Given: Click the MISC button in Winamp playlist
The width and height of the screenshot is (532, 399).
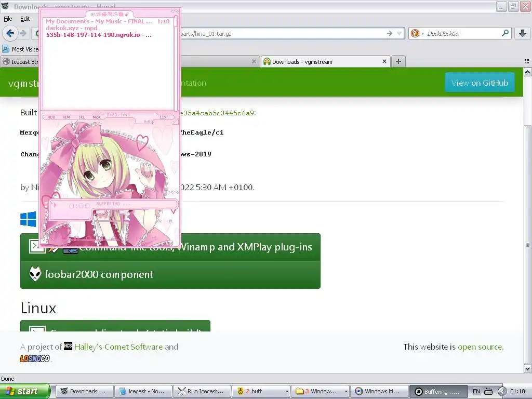Looking at the screenshot, I should [x=97, y=117].
